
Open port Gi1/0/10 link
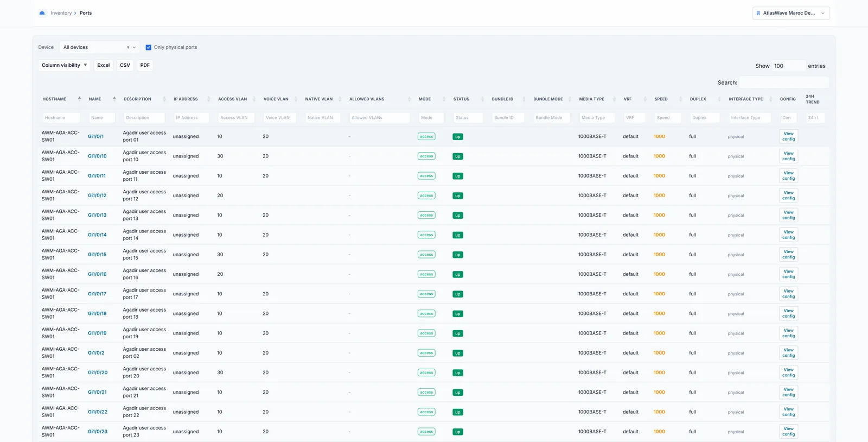(x=98, y=156)
